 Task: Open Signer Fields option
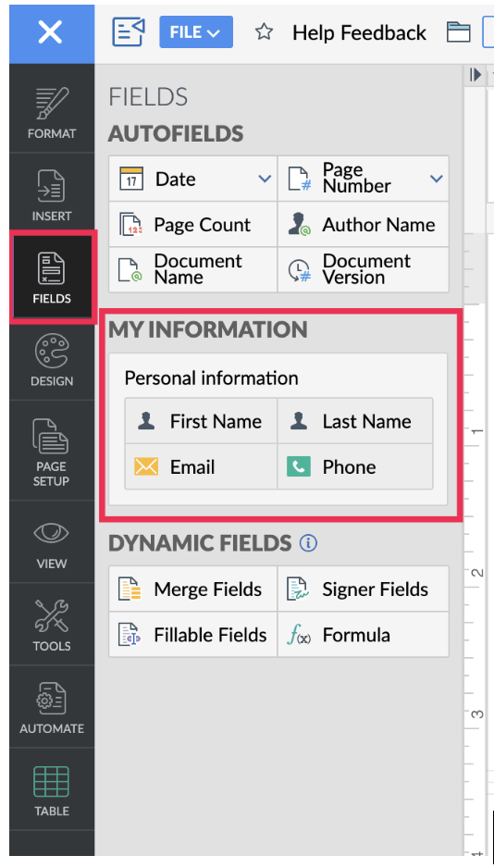[x=364, y=589]
